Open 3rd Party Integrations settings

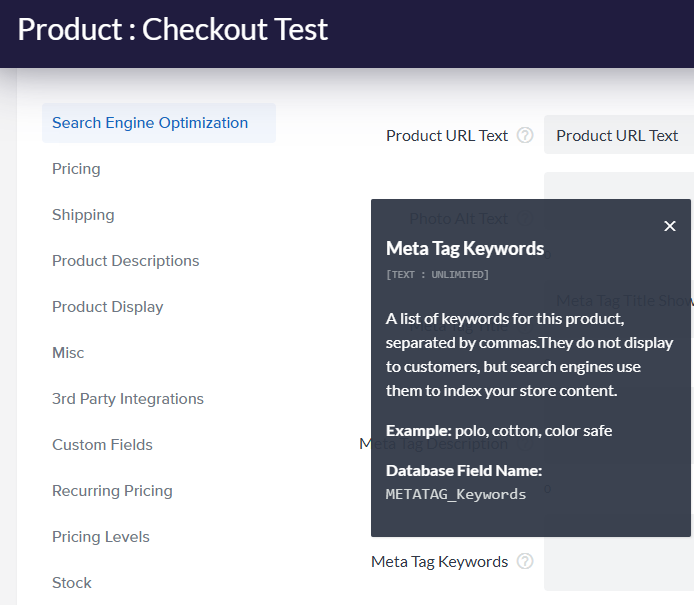coord(127,399)
